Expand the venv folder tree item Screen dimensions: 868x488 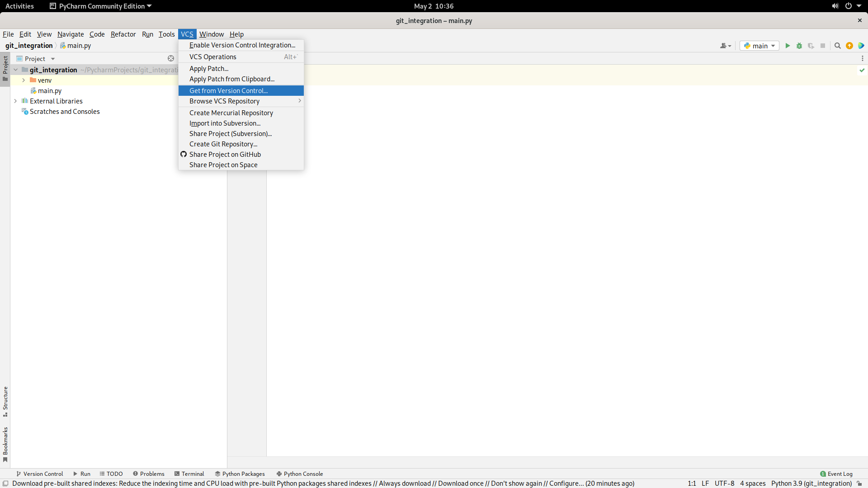tap(23, 80)
